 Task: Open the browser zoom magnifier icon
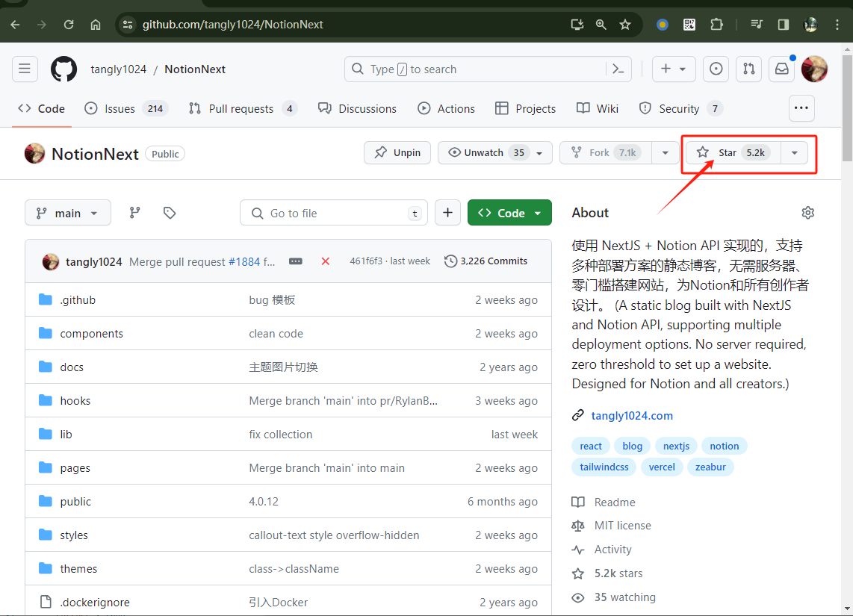(601, 25)
